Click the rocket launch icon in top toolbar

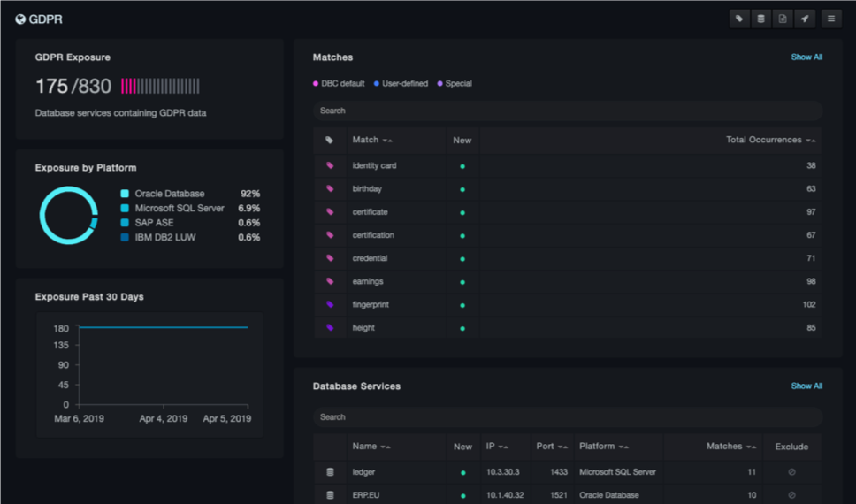805,19
